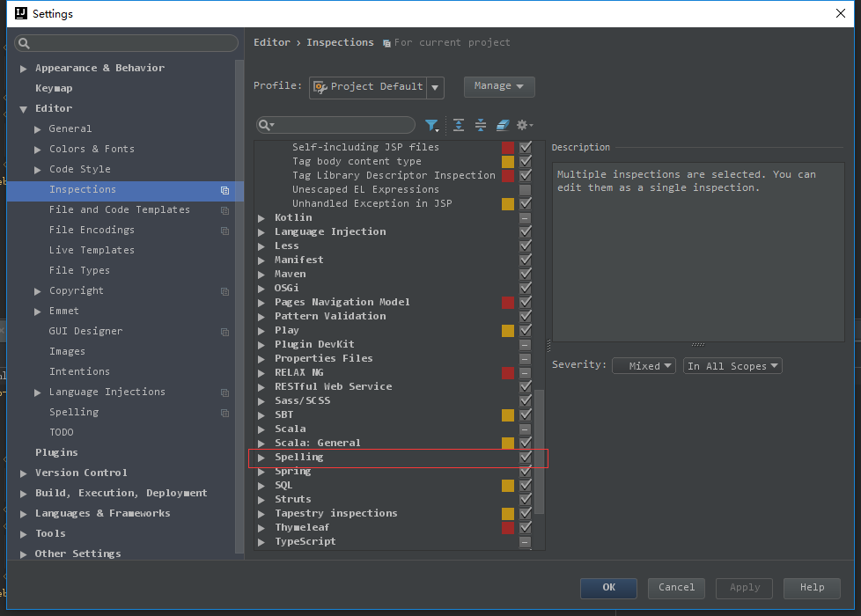Expand all inspection tree nodes
861x616 pixels.
tap(458, 125)
